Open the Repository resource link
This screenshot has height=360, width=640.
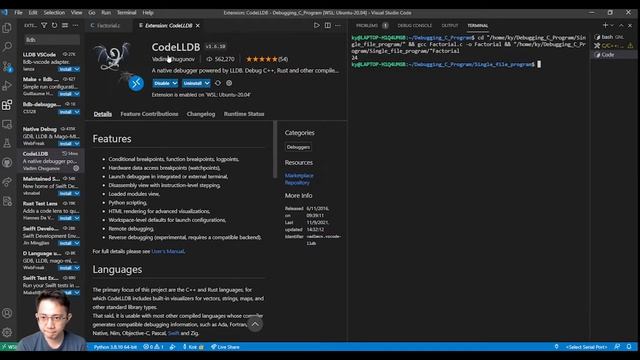pos(297,183)
